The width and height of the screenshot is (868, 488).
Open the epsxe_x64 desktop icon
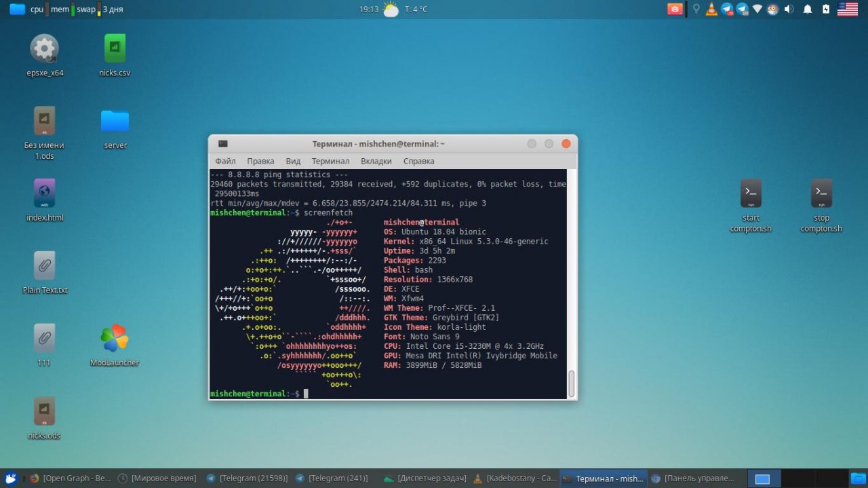click(45, 49)
